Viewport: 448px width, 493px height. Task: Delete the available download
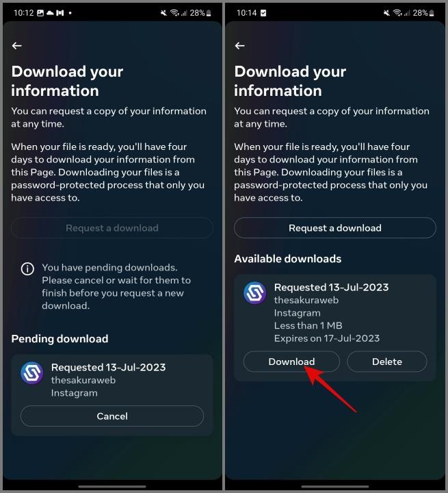[x=386, y=362]
